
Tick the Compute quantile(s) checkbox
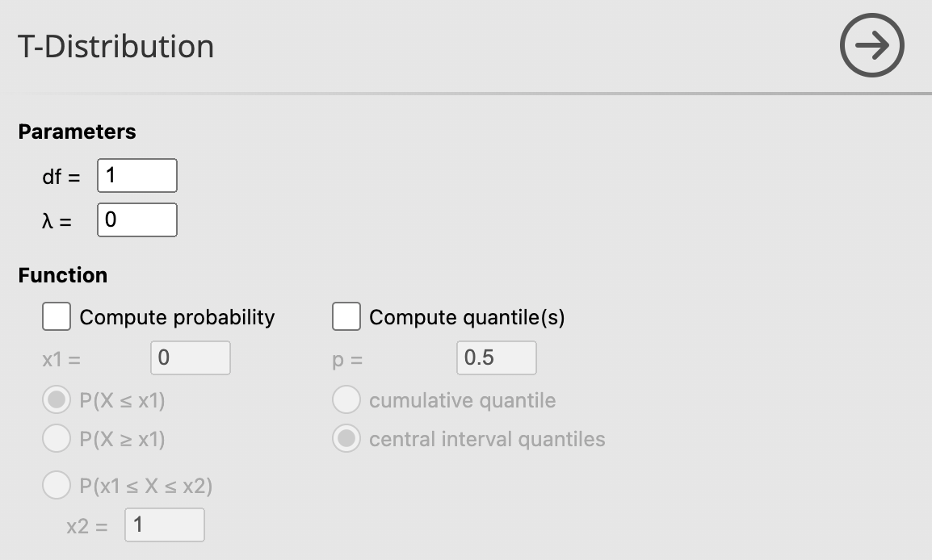pos(346,316)
